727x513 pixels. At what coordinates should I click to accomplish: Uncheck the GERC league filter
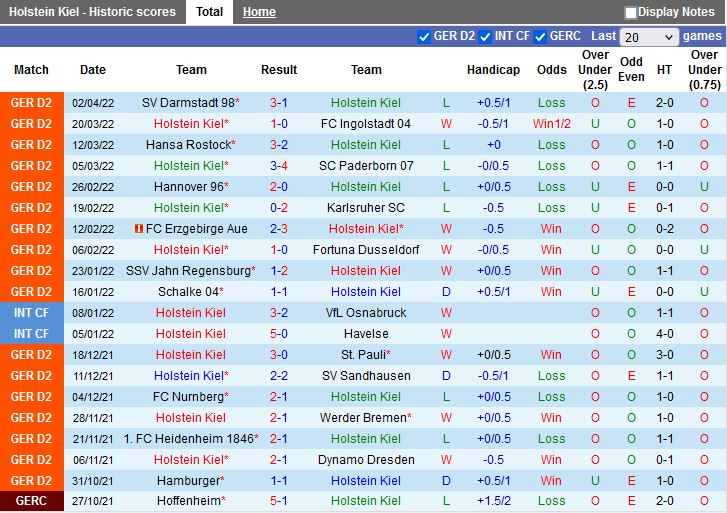[x=540, y=37]
